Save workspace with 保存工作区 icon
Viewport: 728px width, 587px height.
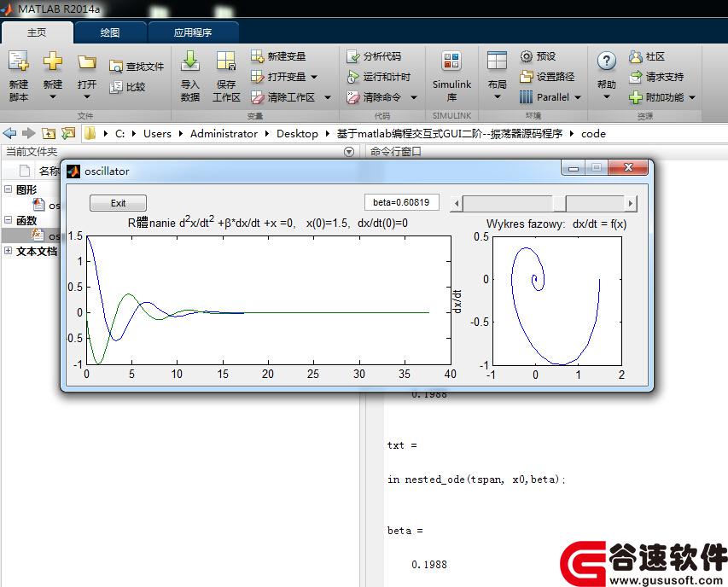tap(226, 61)
